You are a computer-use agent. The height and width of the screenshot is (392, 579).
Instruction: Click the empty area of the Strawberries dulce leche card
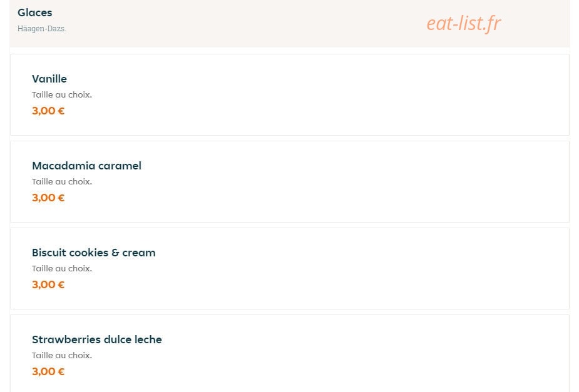tap(332, 354)
